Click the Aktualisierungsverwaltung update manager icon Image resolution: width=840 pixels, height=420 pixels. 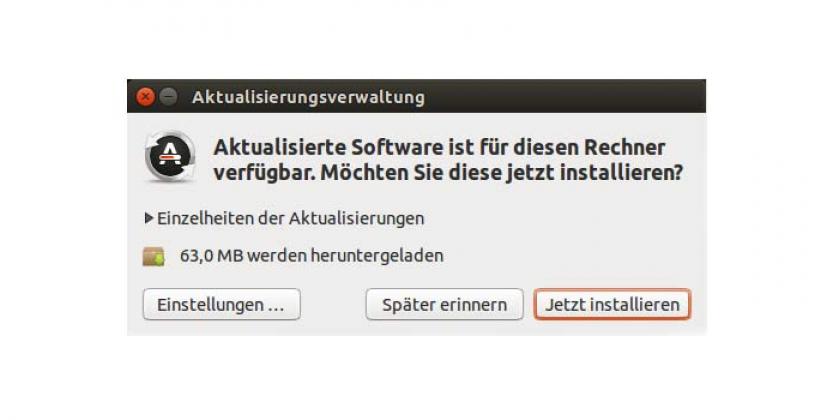click(x=170, y=156)
